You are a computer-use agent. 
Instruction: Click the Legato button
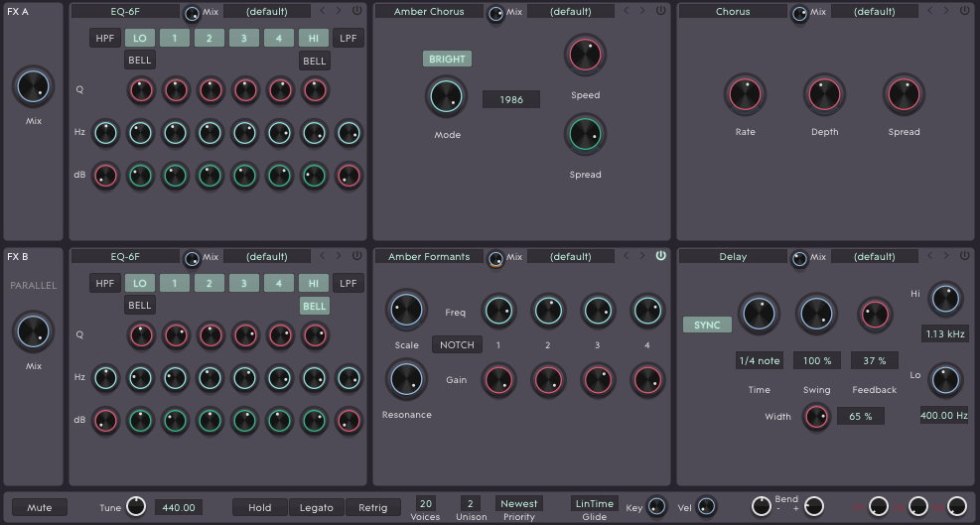click(317, 507)
